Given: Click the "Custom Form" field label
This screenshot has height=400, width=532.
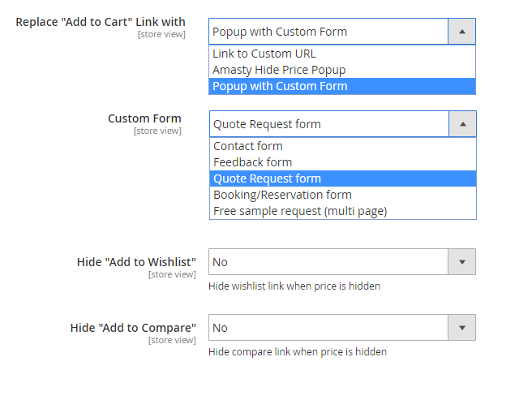Looking at the screenshot, I should click(x=144, y=118).
